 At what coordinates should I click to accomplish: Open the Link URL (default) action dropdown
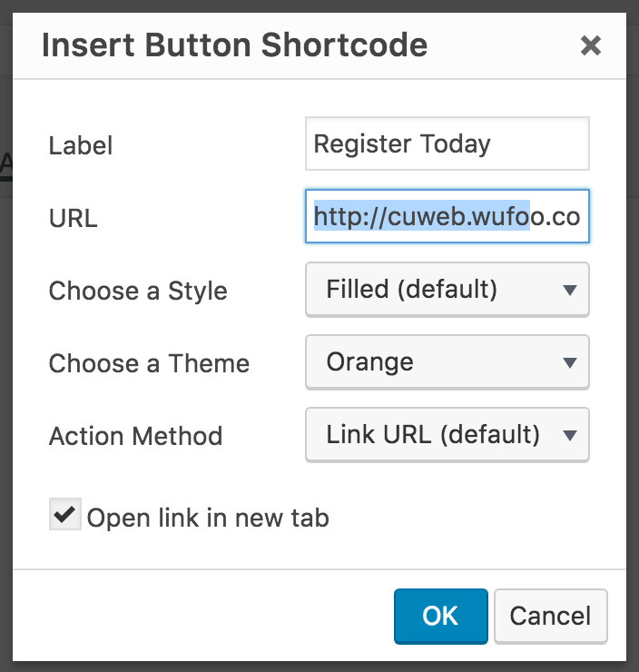pyautogui.click(x=447, y=435)
